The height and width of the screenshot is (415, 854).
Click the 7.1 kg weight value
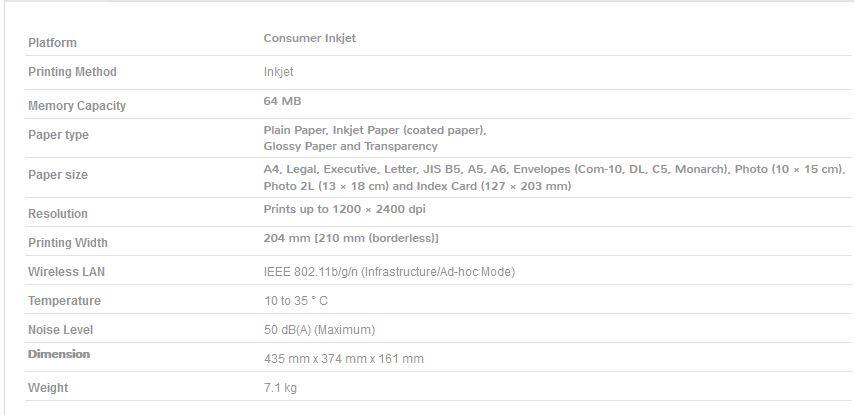pyautogui.click(x=280, y=388)
